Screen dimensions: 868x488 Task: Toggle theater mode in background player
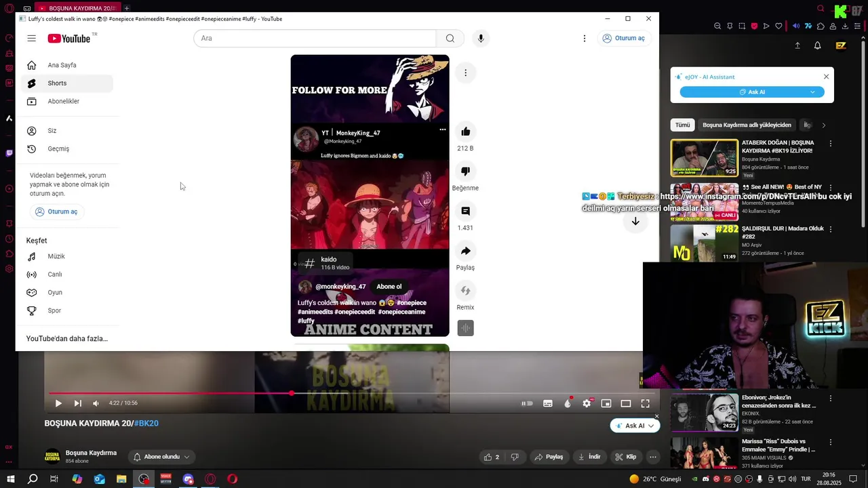coord(626,403)
